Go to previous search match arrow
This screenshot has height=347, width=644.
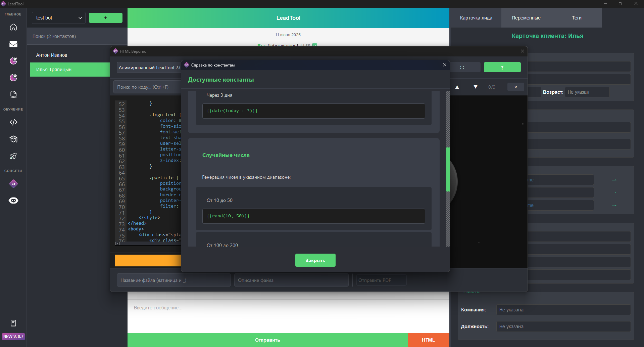tap(457, 87)
